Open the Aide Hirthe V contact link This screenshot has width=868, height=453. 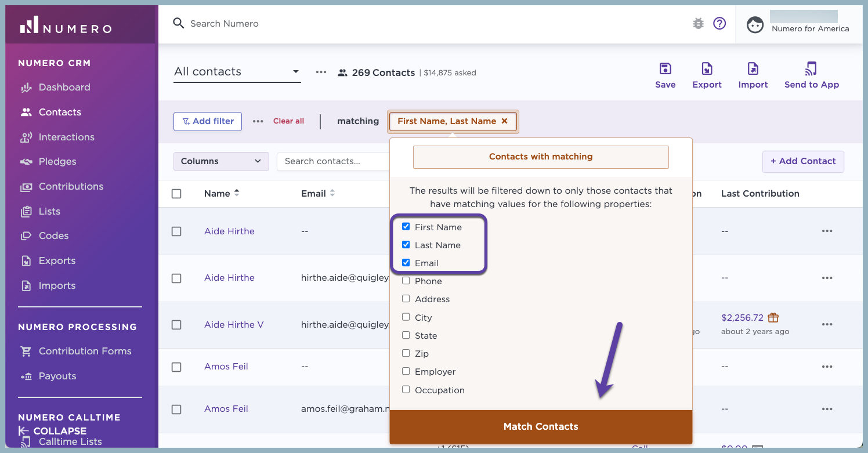point(234,325)
